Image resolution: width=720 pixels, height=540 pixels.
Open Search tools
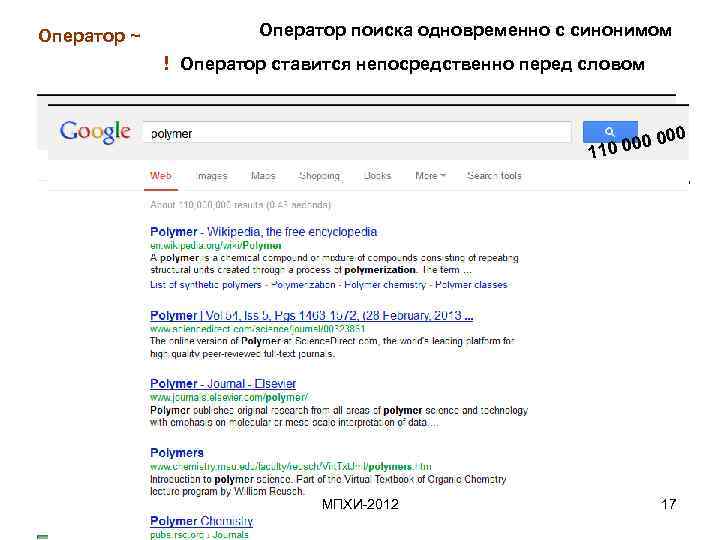[x=494, y=176]
